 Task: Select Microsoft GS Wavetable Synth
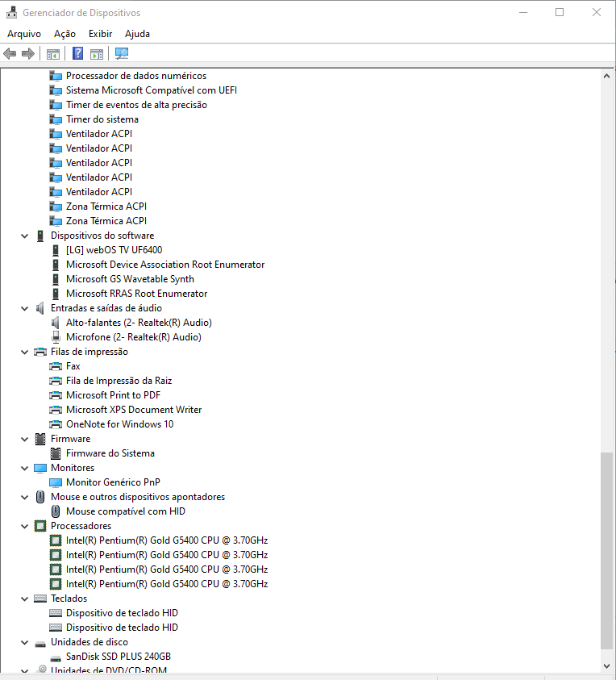(130, 279)
